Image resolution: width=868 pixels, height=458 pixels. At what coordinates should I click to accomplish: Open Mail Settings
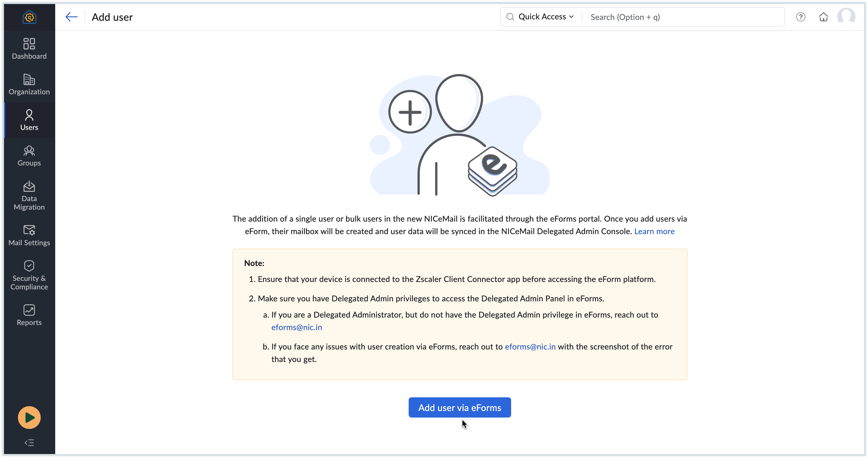[29, 235]
